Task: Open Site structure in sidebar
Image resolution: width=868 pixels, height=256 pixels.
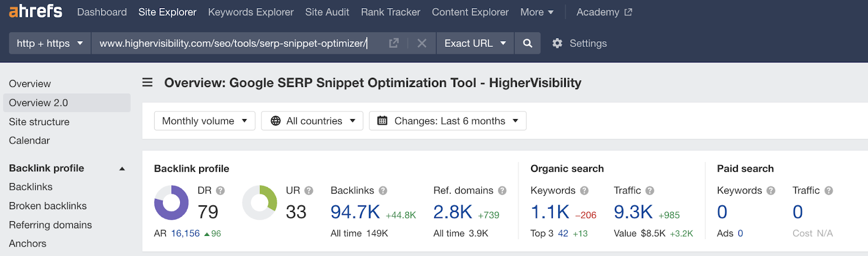Action: tap(39, 122)
